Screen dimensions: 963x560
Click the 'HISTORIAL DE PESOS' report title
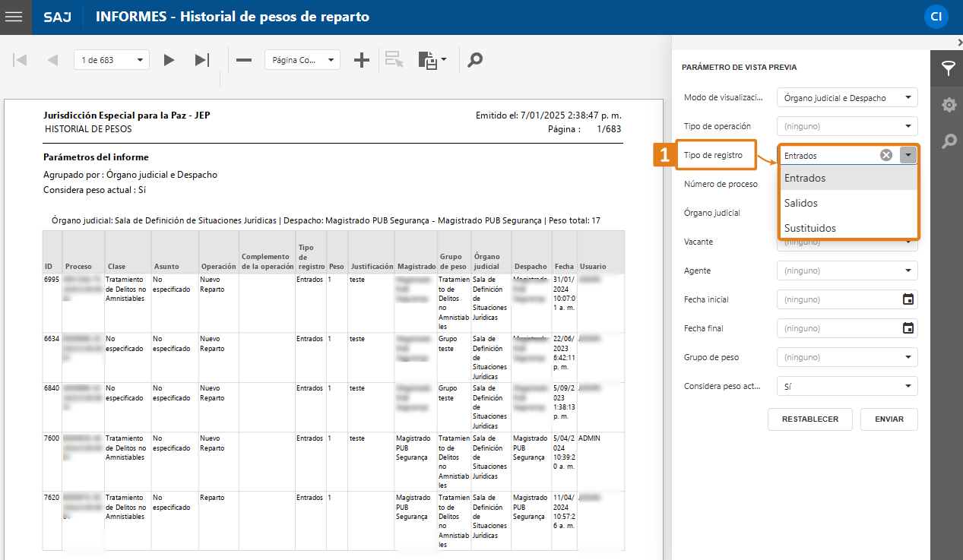click(88, 129)
